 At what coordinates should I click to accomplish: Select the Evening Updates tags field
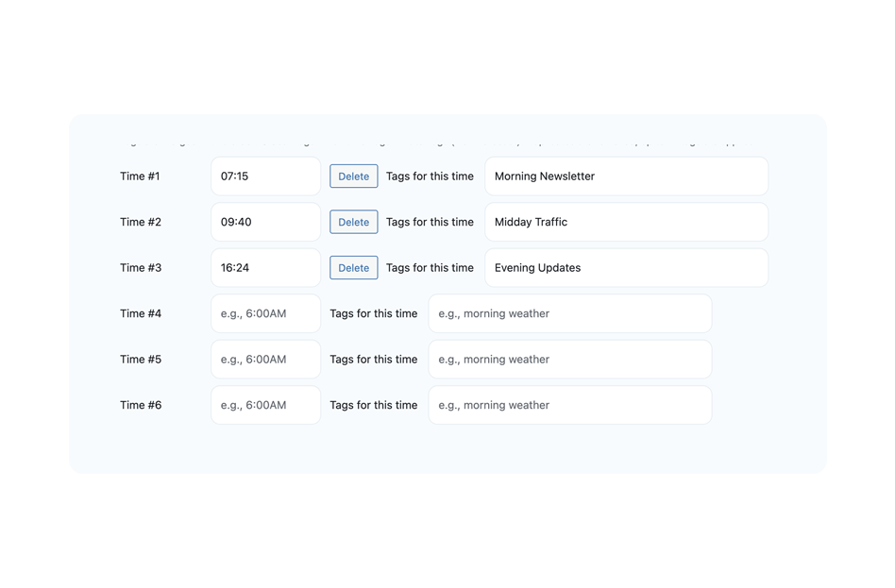pyautogui.click(x=626, y=268)
